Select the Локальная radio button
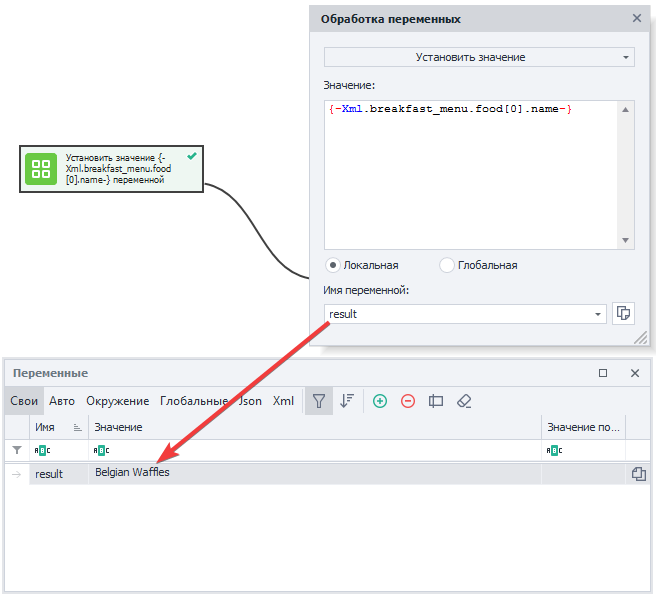This screenshot has width=656, height=598. pos(333,265)
